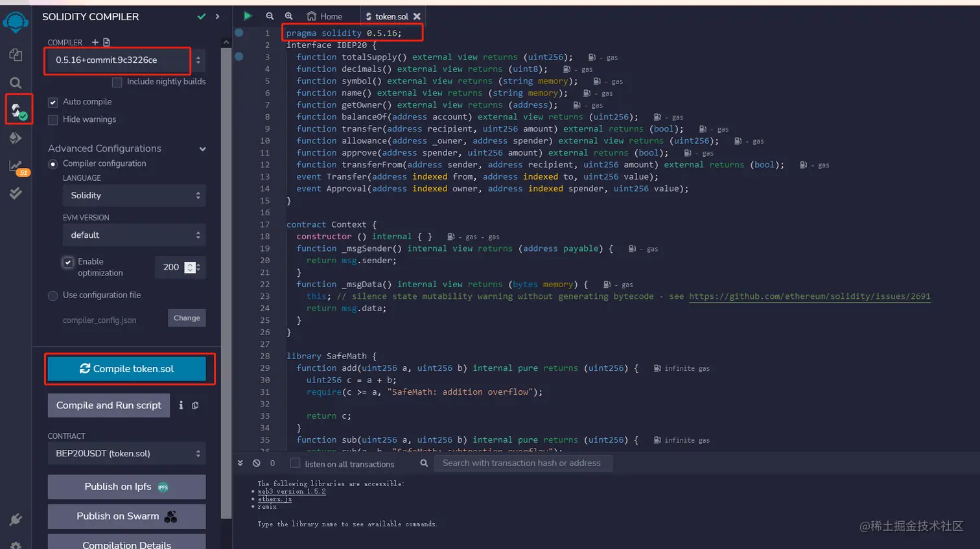The height and width of the screenshot is (549, 980).
Task: Click the infinite gas icon on add function line
Action: pos(657,368)
